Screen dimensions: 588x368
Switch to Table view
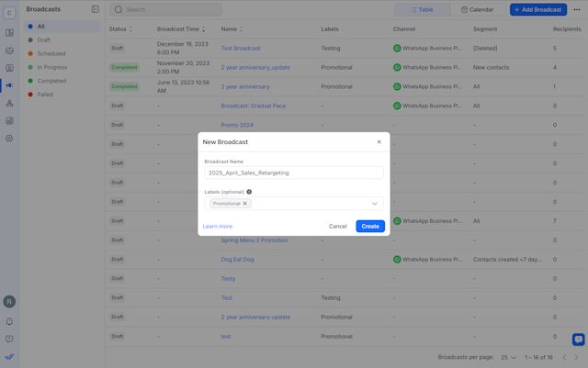(423, 10)
